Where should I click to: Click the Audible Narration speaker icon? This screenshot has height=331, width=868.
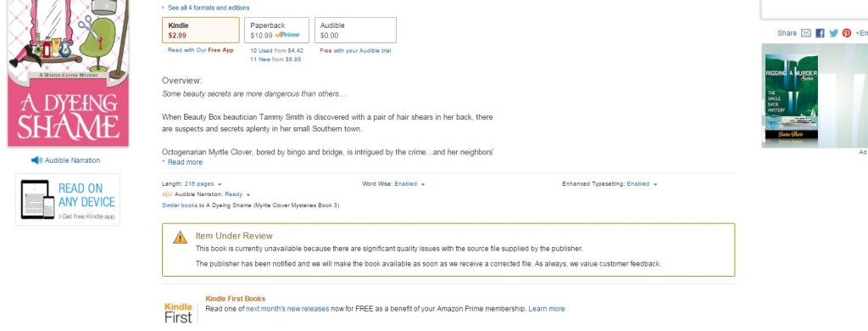[36, 160]
